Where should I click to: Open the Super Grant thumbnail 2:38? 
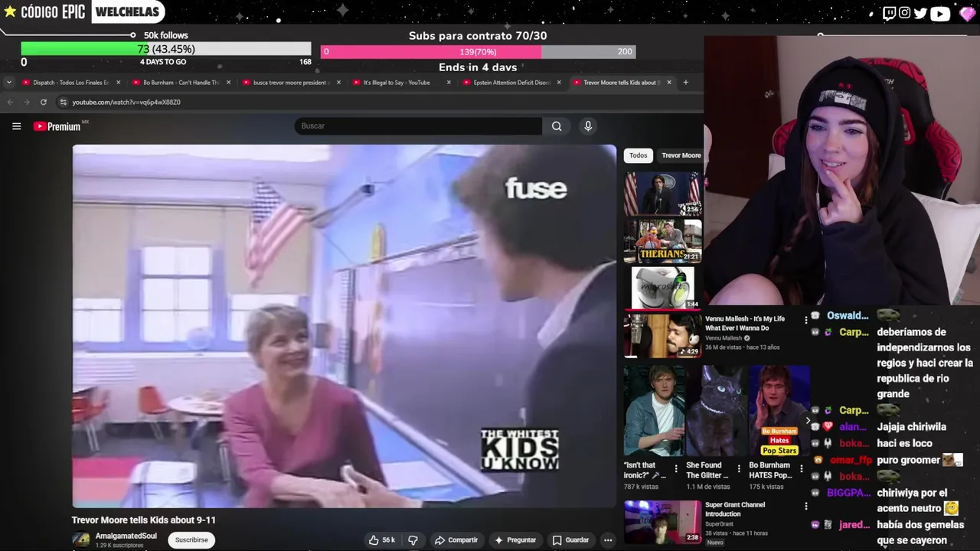point(662,522)
